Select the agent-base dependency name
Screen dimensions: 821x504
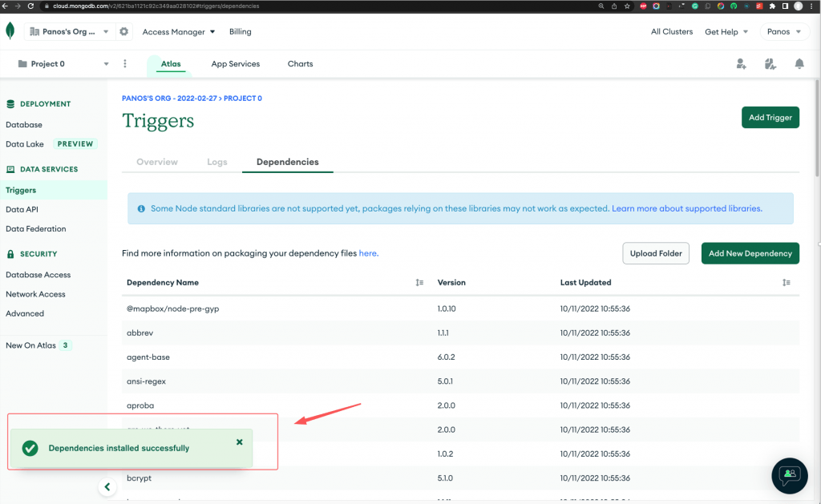pos(148,357)
